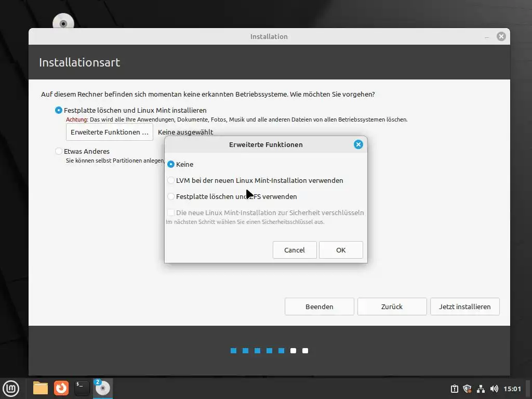The height and width of the screenshot is (399, 532).
Task: Click the Keine ausgewählt label
Action: coord(185,132)
